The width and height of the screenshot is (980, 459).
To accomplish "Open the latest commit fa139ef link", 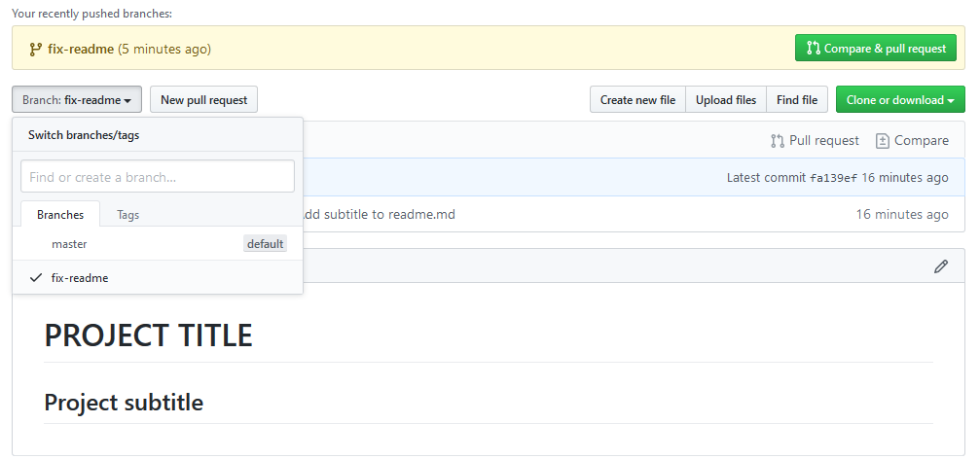I will coord(833,178).
